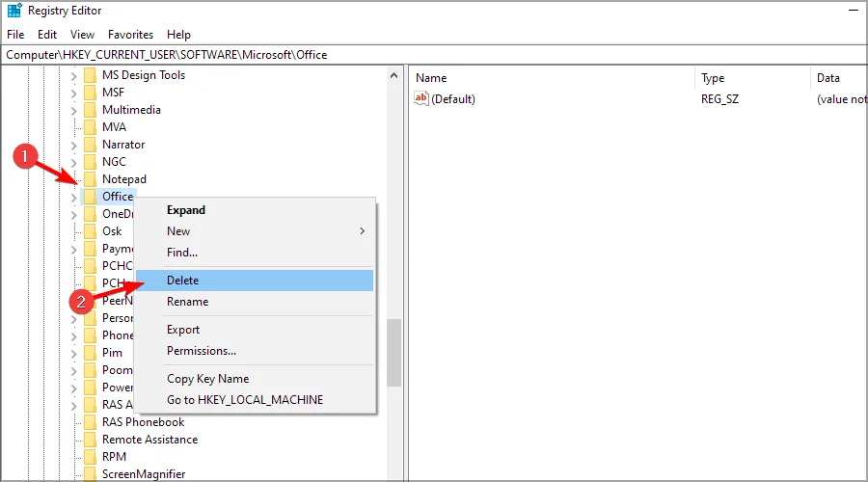Open the Favorites menu
This screenshot has width=868, height=482.
[130, 35]
